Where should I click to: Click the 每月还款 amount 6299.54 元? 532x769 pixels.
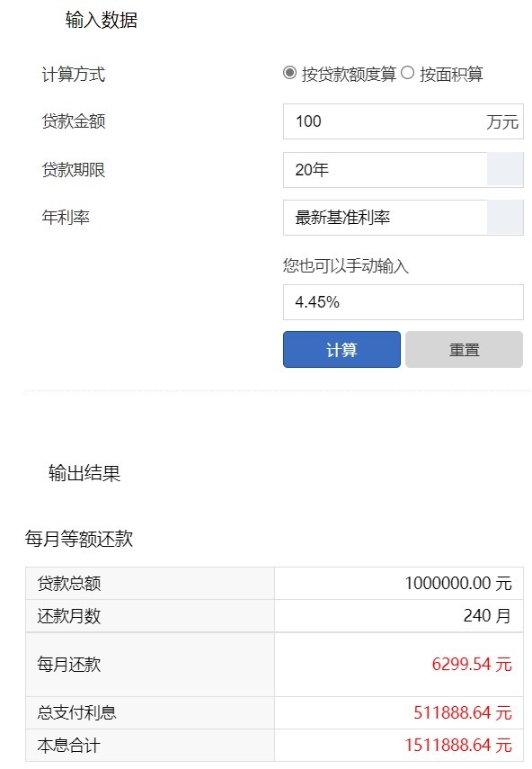(x=472, y=664)
